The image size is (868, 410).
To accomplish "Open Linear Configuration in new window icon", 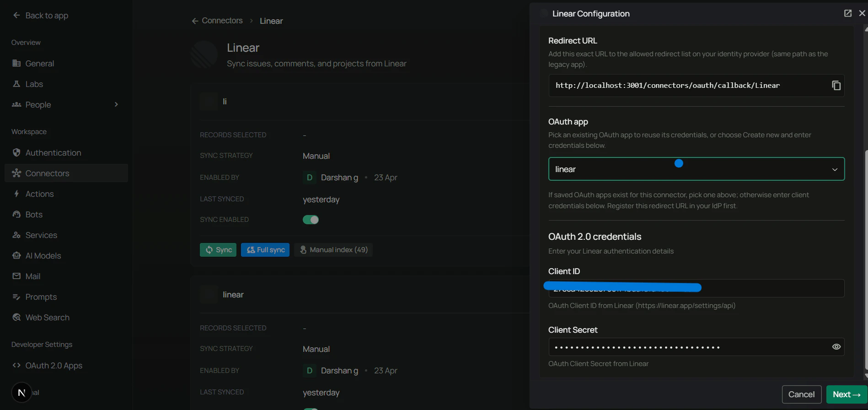I will coord(848,13).
